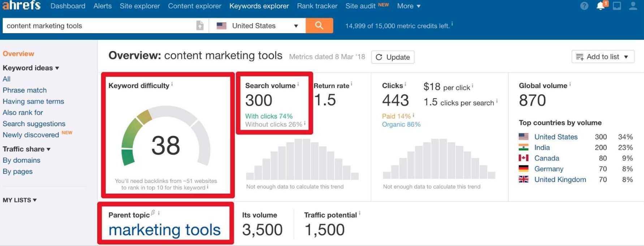This screenshot has width=644, height=246.
Task: Click Germany in top countries list
Action: point(549,169)
